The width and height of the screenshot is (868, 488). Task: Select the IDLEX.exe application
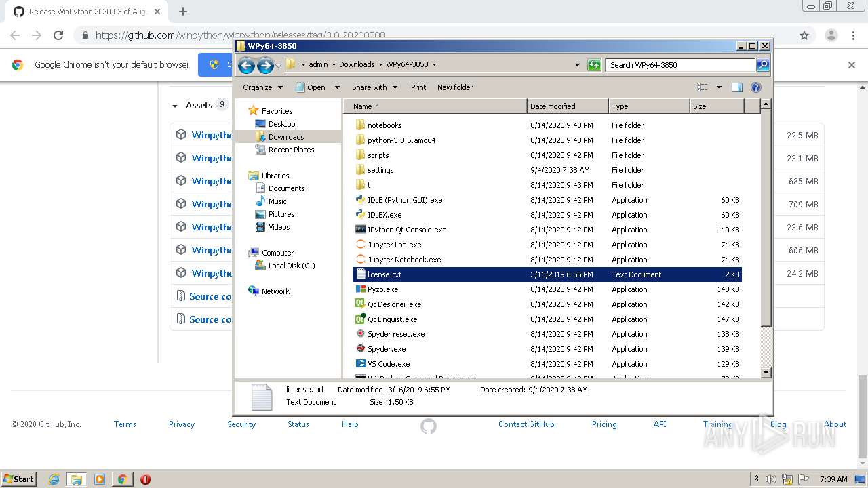(x=384, y=215)
